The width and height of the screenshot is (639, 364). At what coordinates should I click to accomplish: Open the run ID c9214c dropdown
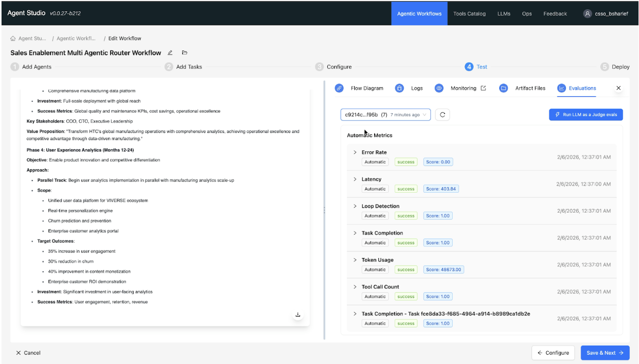click(x=385, y=115)
